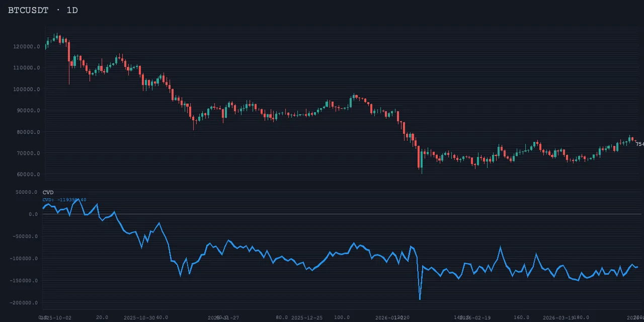Click the -200000.0 CVD axis label
644x322 pixels.
[25, 303]
